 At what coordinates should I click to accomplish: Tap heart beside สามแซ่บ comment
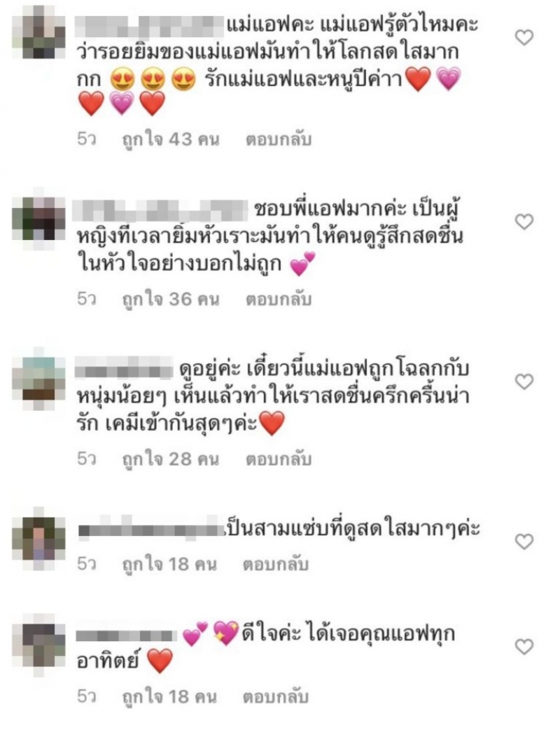524,542
